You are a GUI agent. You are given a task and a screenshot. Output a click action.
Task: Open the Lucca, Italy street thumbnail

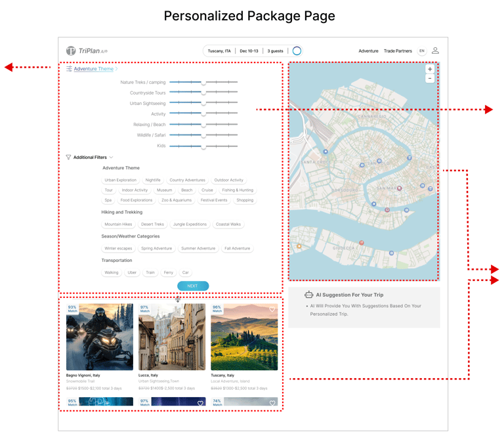coord(172,337)
